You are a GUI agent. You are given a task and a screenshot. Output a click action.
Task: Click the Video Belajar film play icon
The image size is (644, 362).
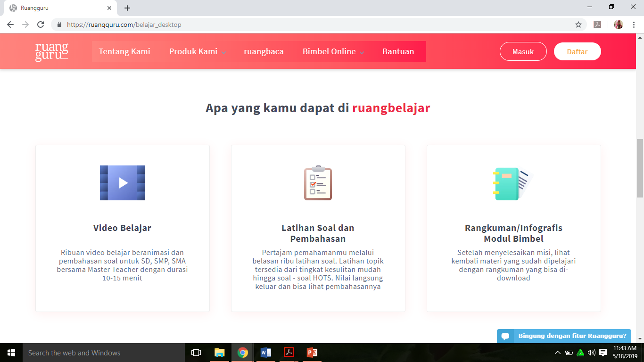(122, 183)
